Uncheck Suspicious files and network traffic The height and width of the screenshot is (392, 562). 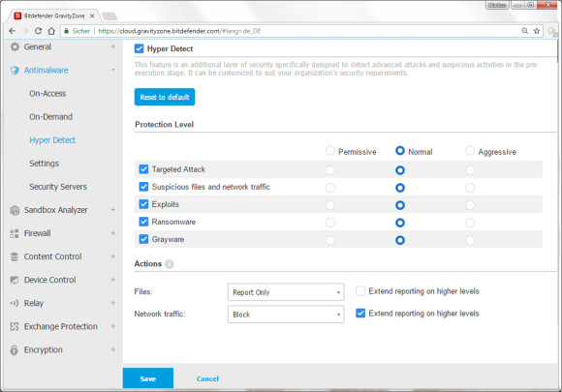(143, 187)
